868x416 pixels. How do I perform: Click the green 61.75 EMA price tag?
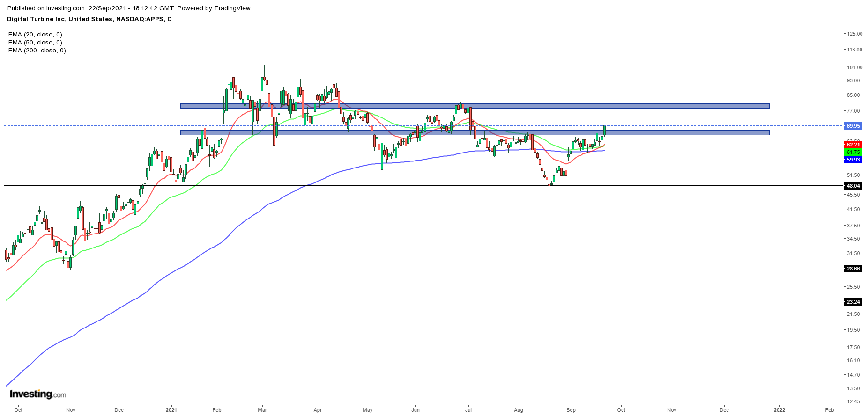click(x=853, y=152)
